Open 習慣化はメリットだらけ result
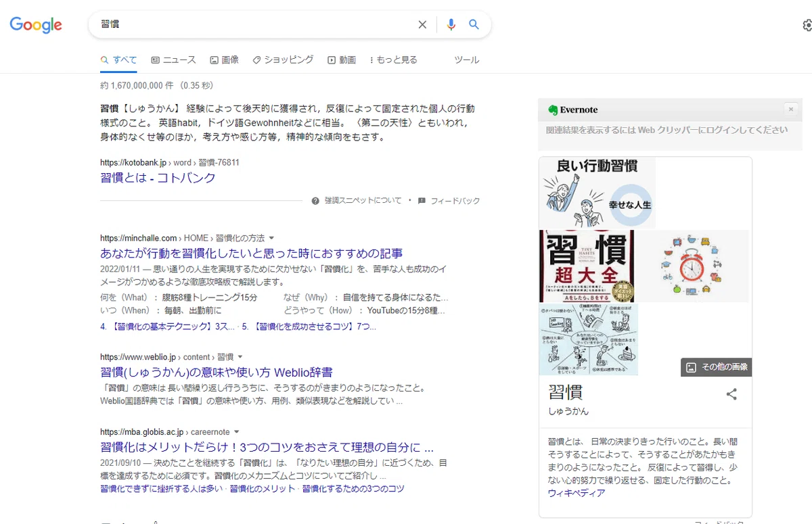 click(x=267, y=448)
